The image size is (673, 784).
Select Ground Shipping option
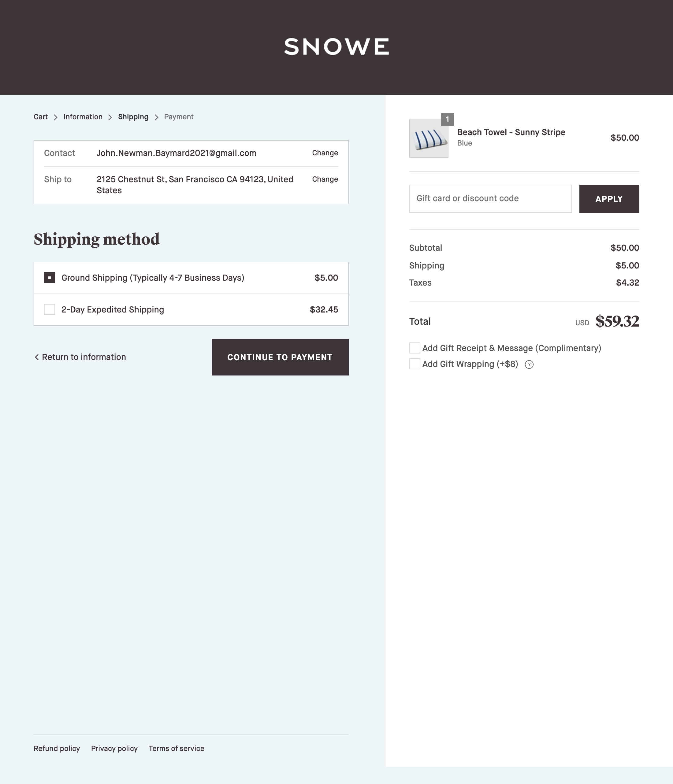tap(50, 278)
